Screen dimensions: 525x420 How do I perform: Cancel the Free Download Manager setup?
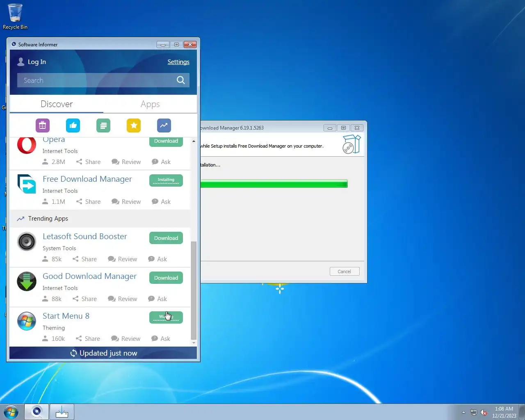coord(345,272)
